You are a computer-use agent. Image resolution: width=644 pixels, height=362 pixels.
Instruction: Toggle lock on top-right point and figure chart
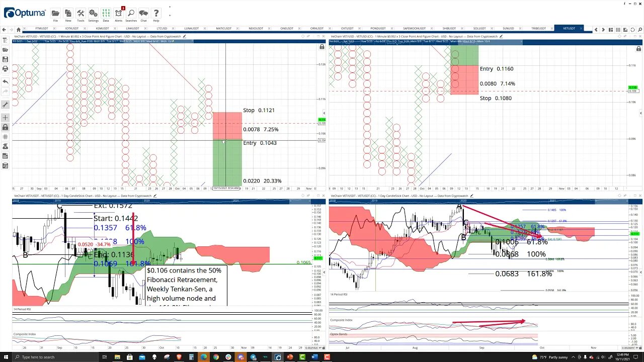tap(639, 49)
